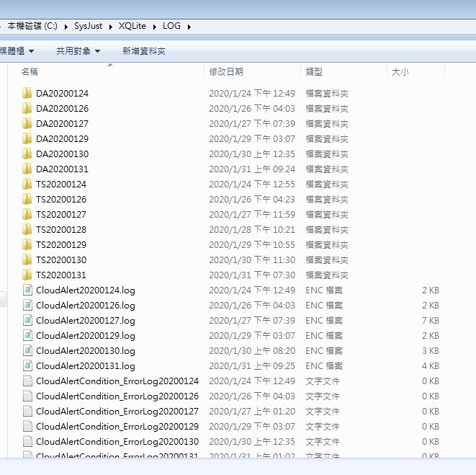Go to 本機磁碟 (C:) in breadcrumb

coord(32,27)
